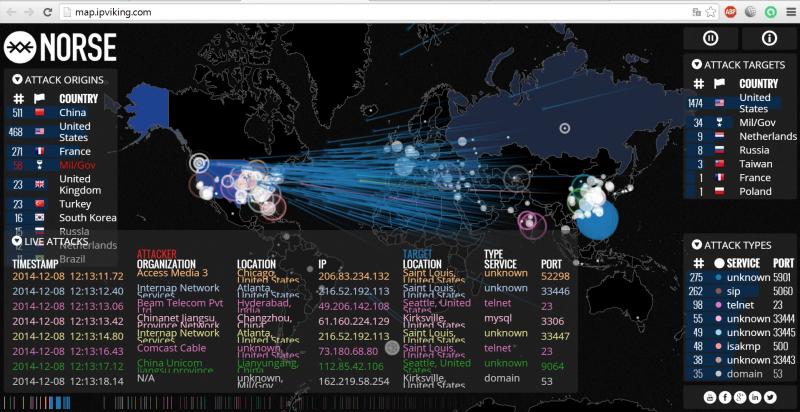Viewport: 800px width, 412px height.
Task: Reload the map.ipviking.com page
Action: [x=47, y=12]
